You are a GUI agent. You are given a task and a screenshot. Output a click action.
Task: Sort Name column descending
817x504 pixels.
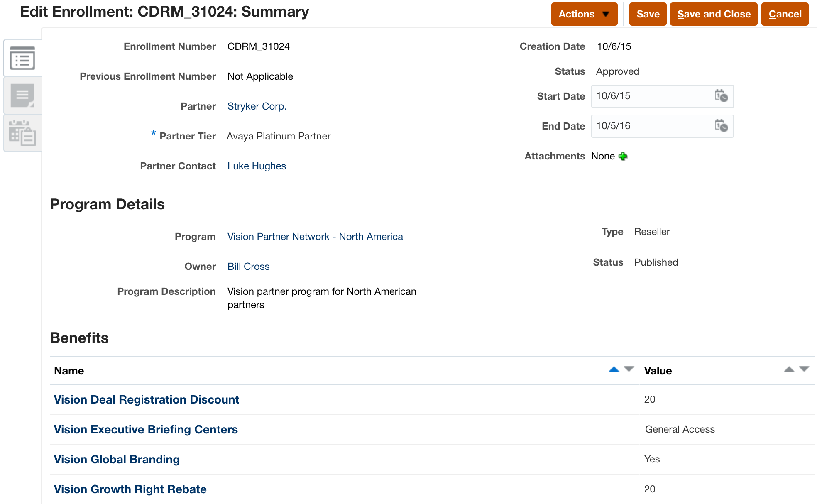(x=629, y=369)
